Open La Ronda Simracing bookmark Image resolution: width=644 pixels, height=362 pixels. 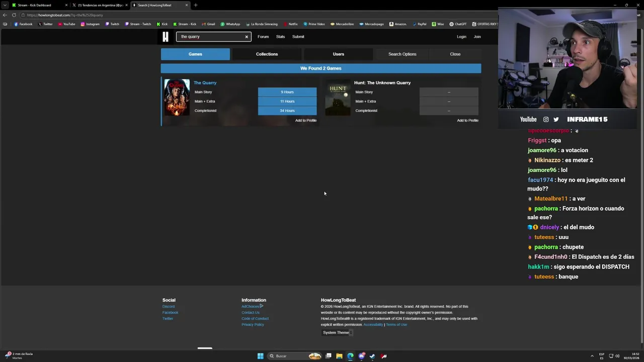point(262,24)
